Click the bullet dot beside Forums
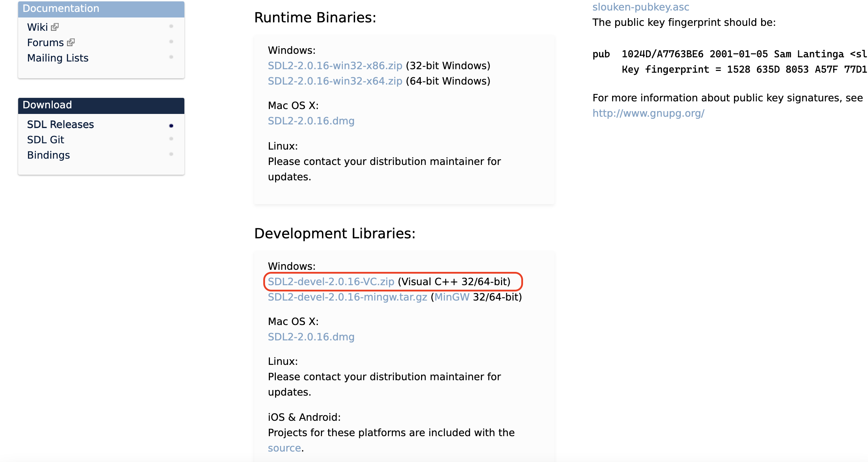The width and height of the screenshot is (868, 462). [x=171, y=42]
